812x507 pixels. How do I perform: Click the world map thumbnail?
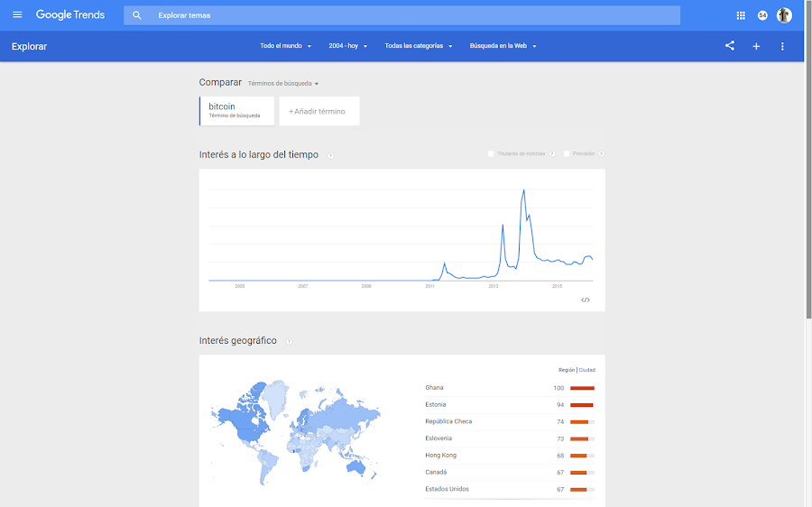(x=295, y=432)
